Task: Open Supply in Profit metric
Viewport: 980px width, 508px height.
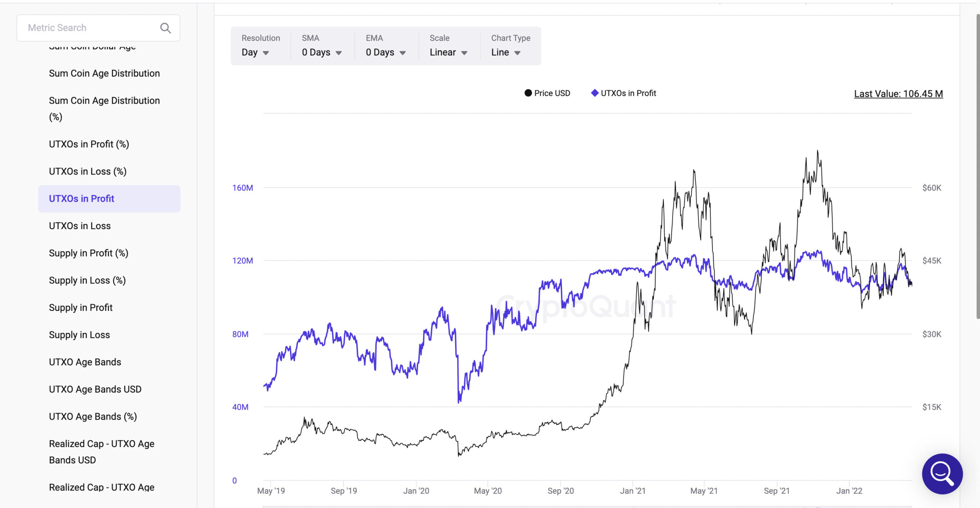Action: [81, 307]
